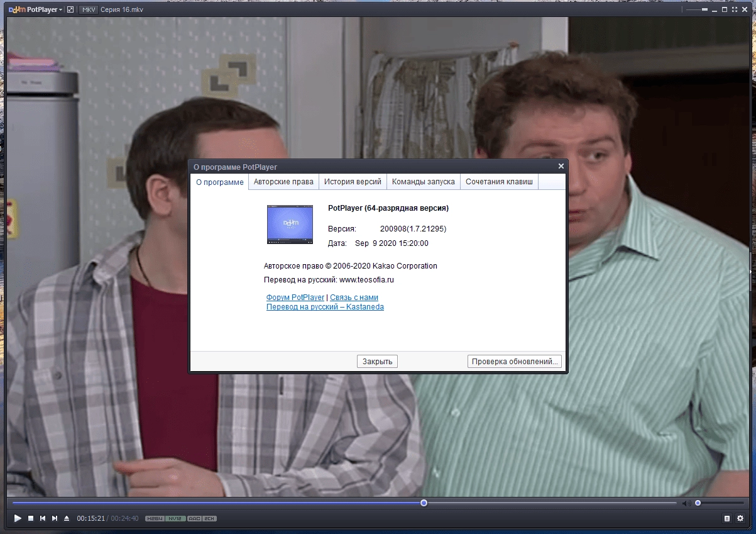The width and height of the screenshot is (756, 534).
Task: Close the PotPlayer main window
Action: [x=745, y=10]
